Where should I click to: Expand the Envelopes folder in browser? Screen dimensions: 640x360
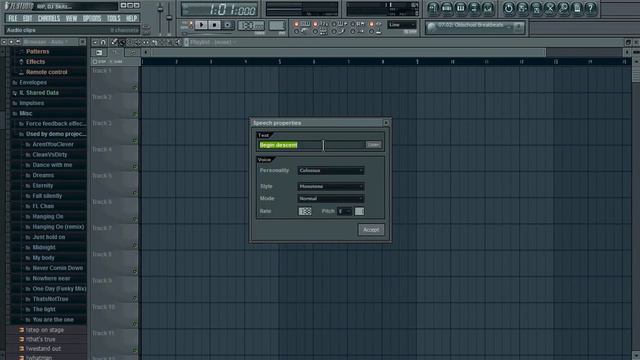[x=33, y=82]
